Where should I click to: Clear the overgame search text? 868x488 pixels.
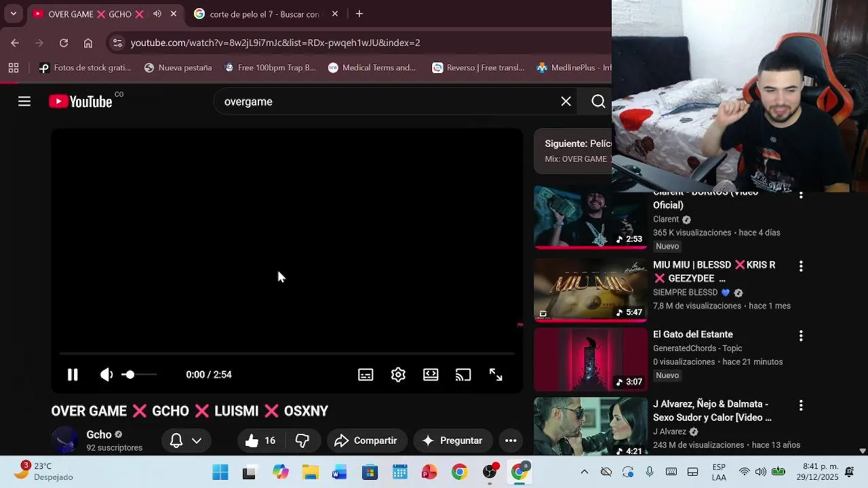[566, 102]
